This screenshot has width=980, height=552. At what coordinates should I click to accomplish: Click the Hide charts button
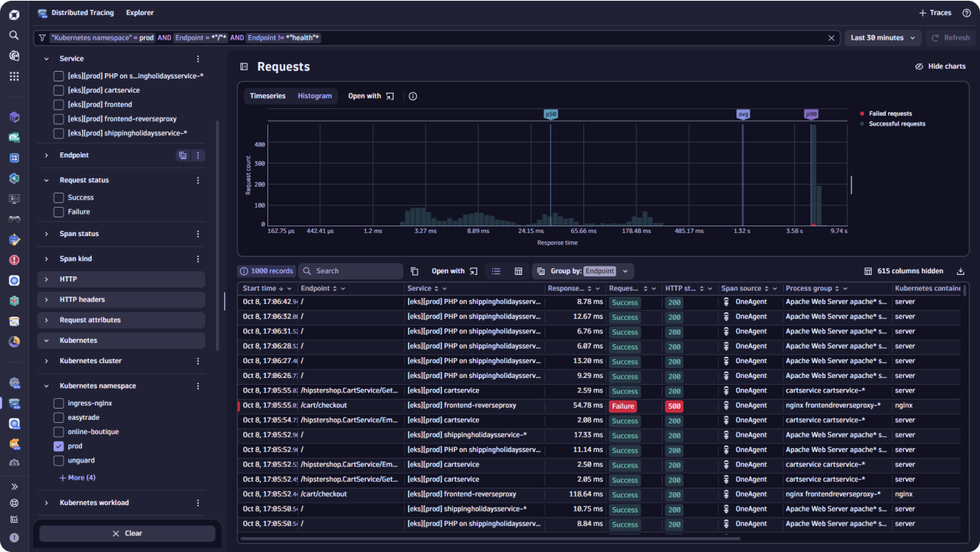[x=940, y=66]
